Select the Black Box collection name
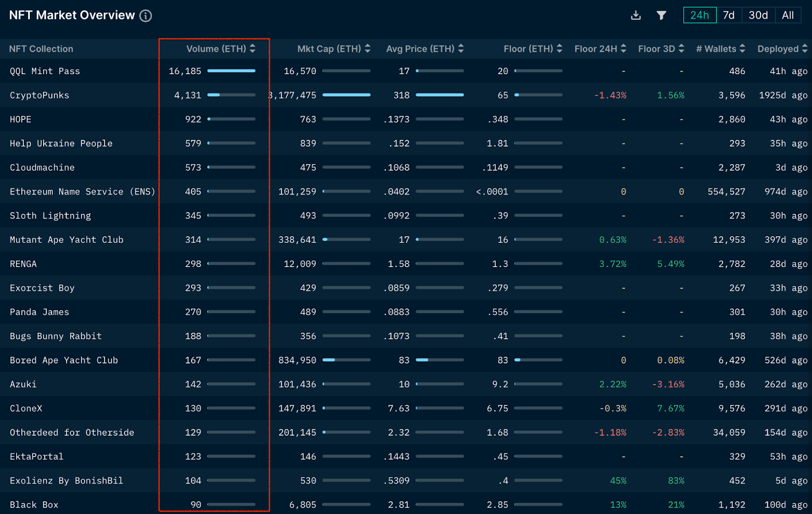This screenshot has height=514, width=812. (x=34, y=505)
